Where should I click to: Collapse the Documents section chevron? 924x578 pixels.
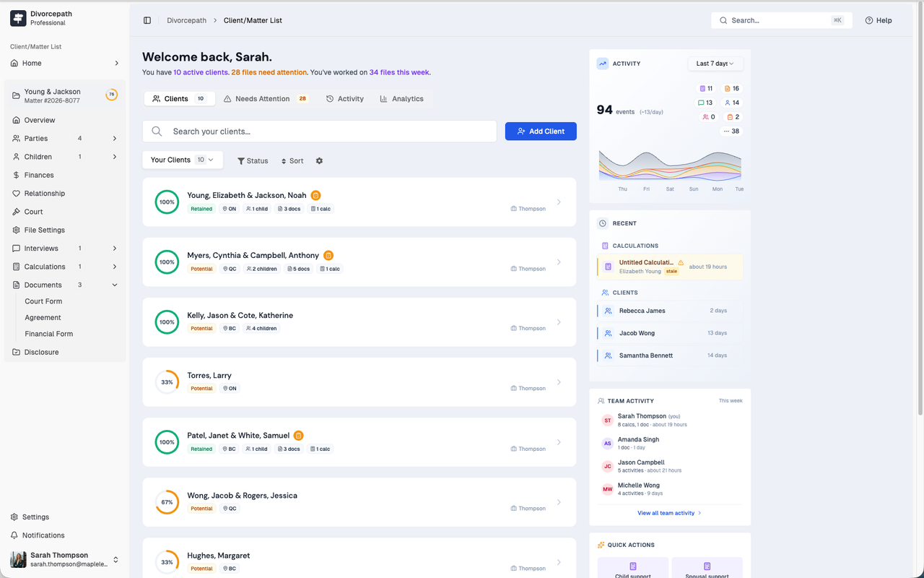pyautogui.click(x=115, y=285)
